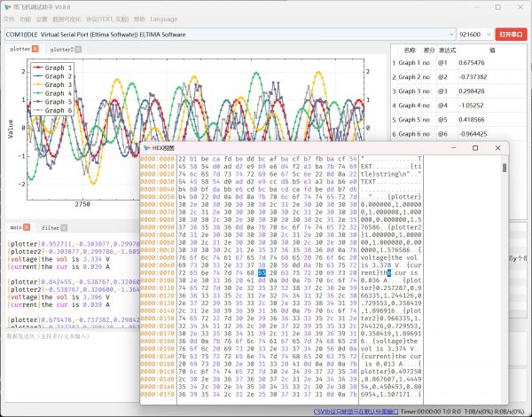Switch to the filter text tab
Image resolution: width=532 pixels, height=417 pixels.
pos(51,228)
